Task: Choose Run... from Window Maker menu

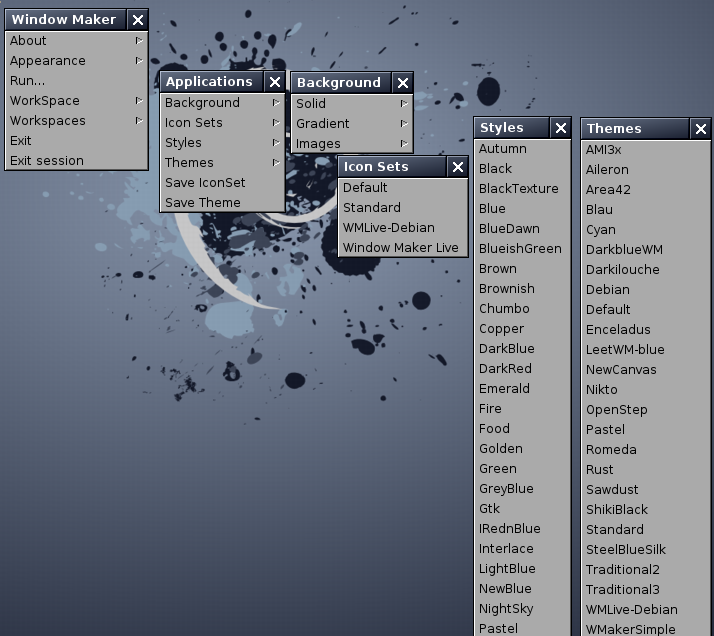Action: pyautogui.click(x=28, y=81)
